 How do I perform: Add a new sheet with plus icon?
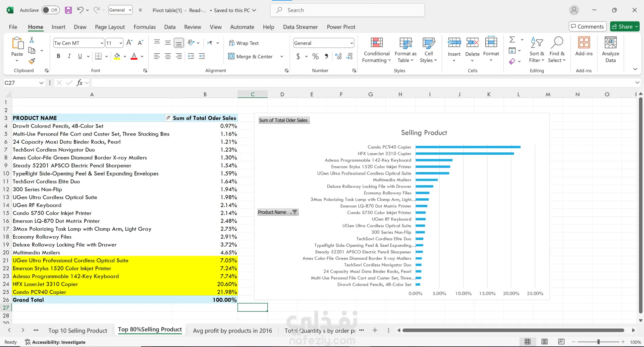tap(375, 330)
